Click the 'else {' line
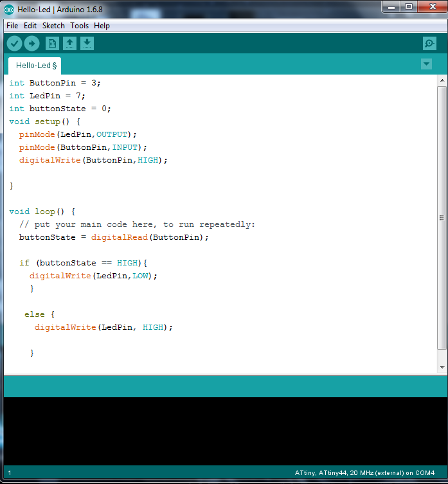Image resolution: width=448 pixels, height=484 pixels. (39, 314)
